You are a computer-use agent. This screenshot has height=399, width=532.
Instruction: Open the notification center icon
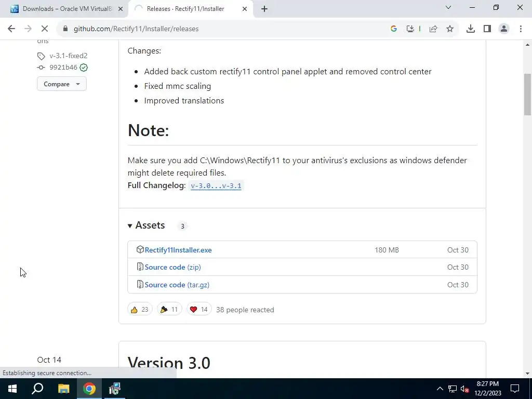pyautogui.click(x=515, y=389)
